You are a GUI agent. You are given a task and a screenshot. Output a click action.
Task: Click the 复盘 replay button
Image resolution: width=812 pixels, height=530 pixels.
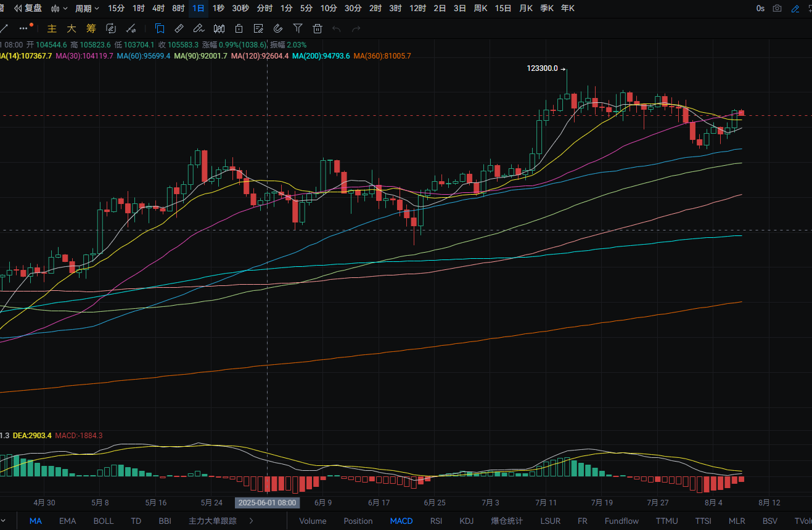pyautogui.click(x=28, y=9)
